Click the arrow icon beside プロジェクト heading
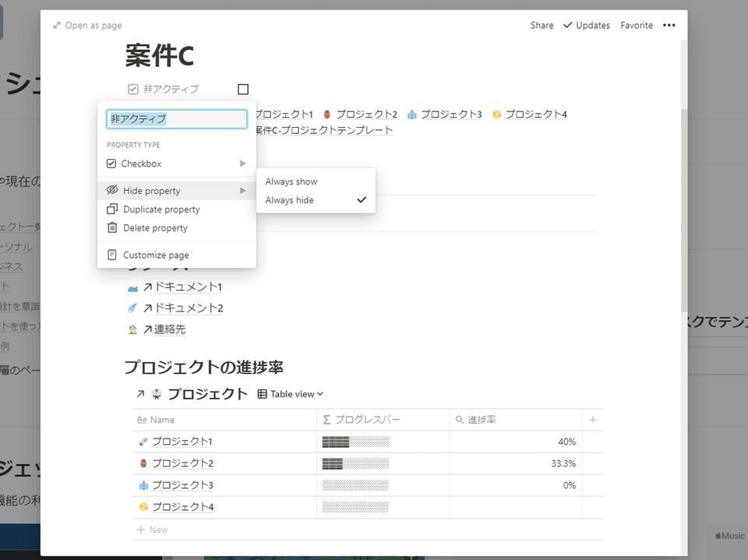 point(140,394)
